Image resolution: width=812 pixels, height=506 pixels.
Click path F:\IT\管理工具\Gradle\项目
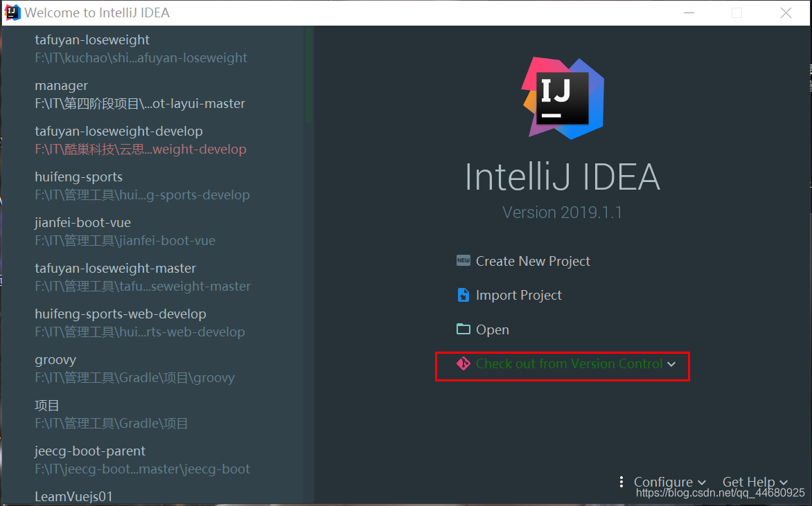[112, 423]
